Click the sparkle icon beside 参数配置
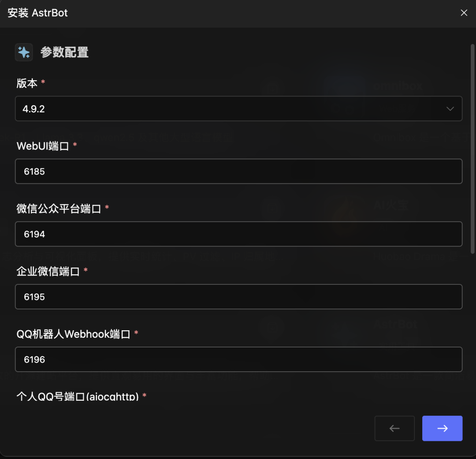 [24, 52]
